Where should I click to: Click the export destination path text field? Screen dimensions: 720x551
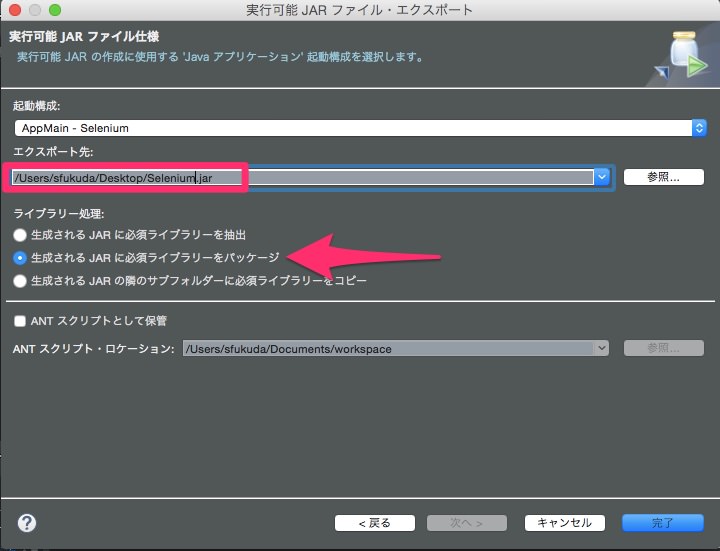point(303,178)
